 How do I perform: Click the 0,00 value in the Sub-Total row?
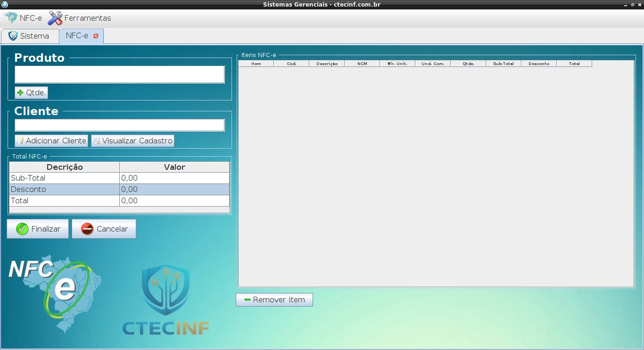coord(174,178)
